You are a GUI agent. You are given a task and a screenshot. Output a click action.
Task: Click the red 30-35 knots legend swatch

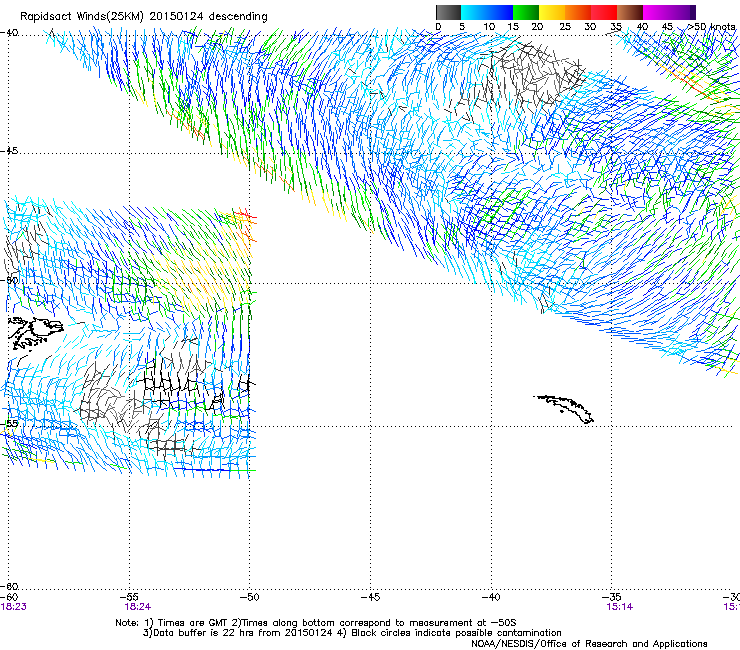pos(604,12)
